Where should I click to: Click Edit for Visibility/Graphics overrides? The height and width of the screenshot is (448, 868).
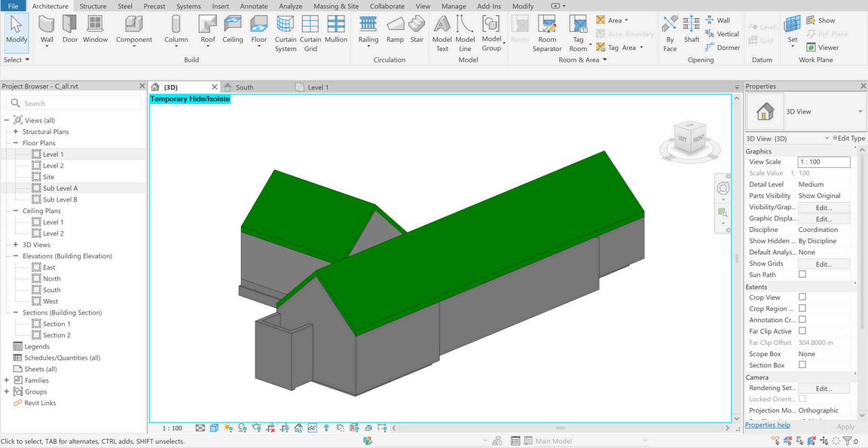coord(824,207)
